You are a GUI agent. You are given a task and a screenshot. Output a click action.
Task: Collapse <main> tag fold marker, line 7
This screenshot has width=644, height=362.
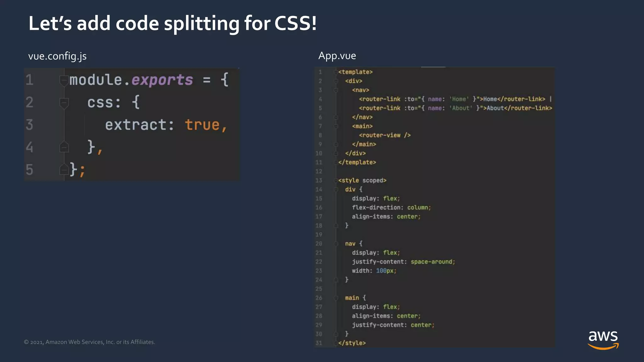336,126
